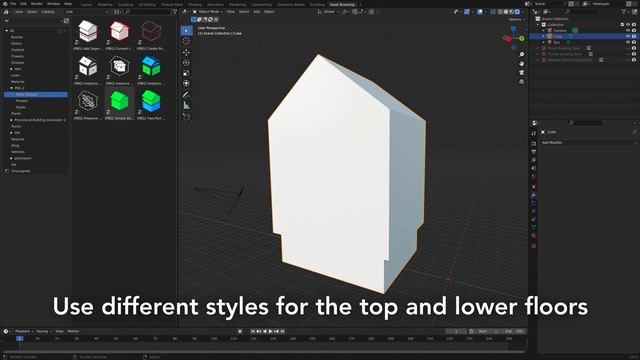Hide the Cube object with eye icon
This screenshot has height=360, width=640.
click(x=628, y=36)
